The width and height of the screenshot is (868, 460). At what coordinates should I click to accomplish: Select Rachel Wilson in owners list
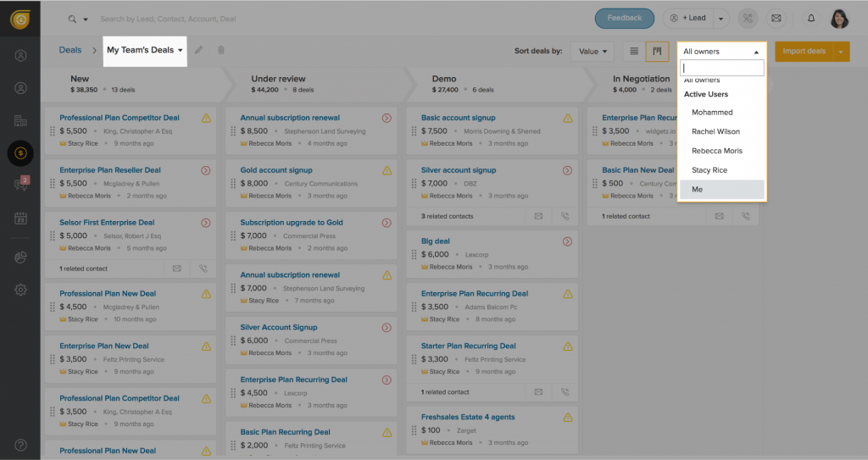pos(722,132)
